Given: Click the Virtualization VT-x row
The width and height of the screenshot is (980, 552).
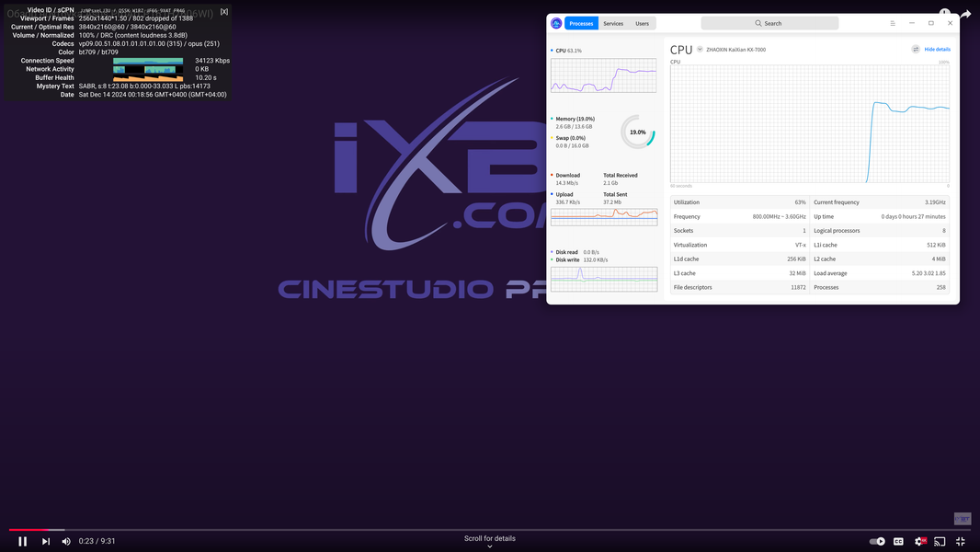Looking at the screenshot, I should [x=740, y=245].
